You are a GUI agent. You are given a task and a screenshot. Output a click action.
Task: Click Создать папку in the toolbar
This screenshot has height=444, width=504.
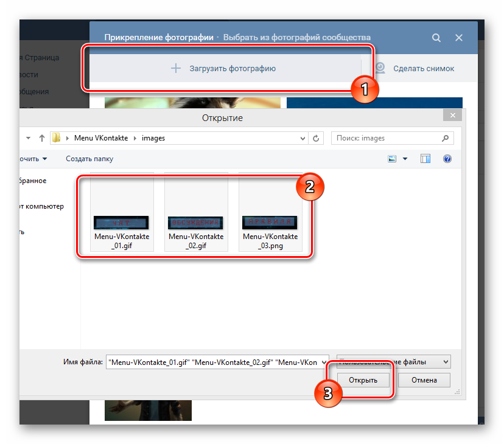pos(89,159)
